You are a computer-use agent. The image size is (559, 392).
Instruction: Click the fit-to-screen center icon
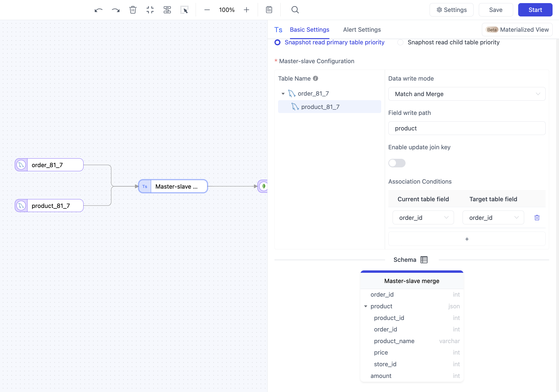[x=150, y=10]
